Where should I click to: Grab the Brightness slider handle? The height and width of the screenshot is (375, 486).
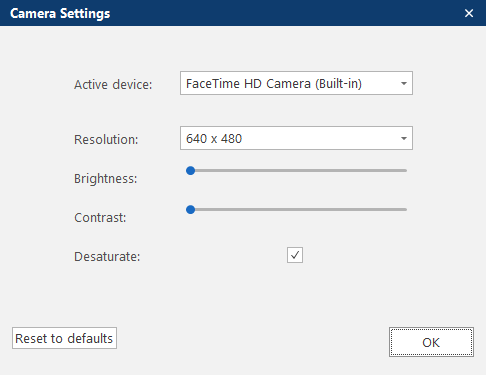pos(190,171)
